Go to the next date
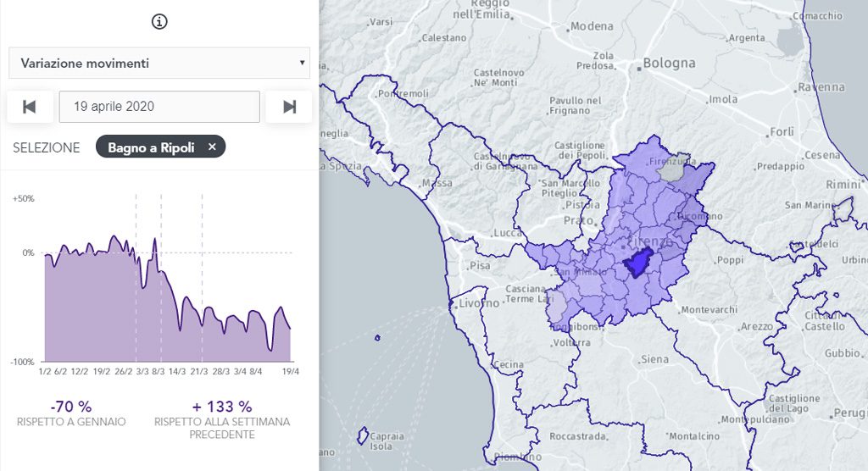The width and height of the screenshot is (868, 471). [289, 107]
